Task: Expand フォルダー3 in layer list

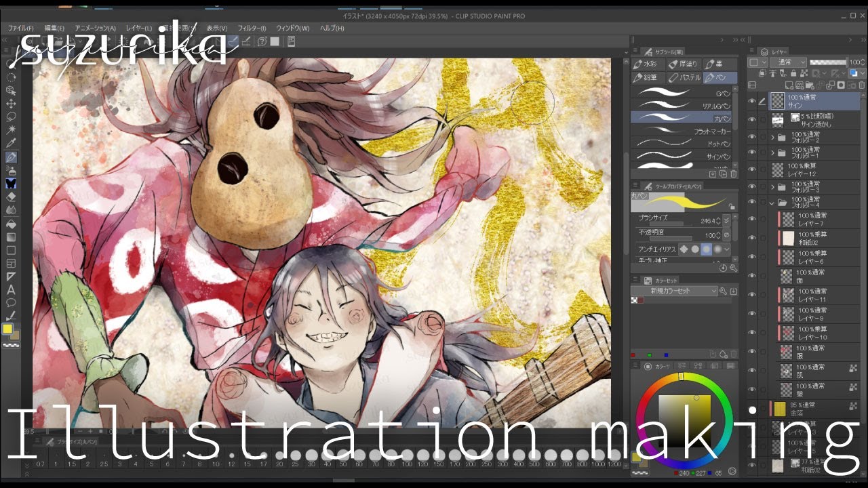Action: 772,186
